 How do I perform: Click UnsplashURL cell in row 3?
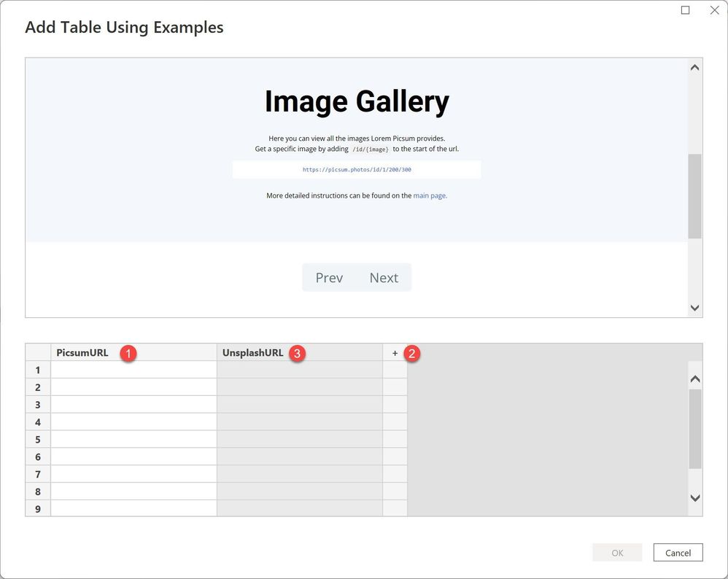click(300, 405)
